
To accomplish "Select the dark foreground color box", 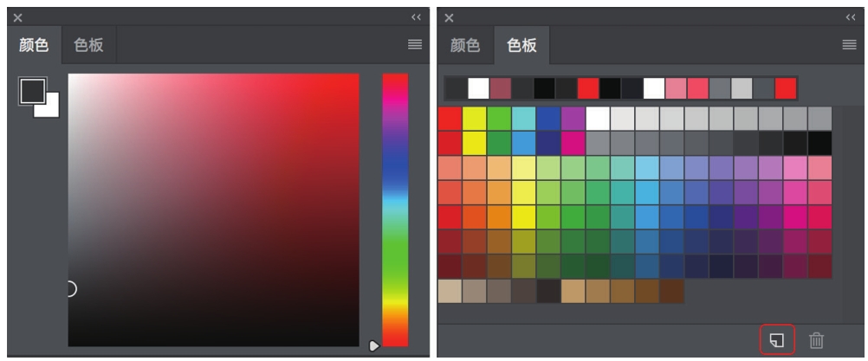I will point(33,91).
